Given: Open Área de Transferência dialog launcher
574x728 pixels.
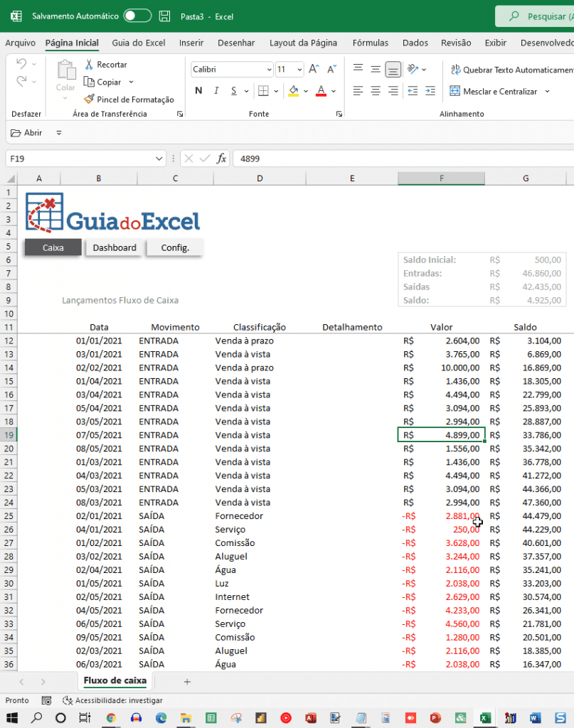Looking at the screenshot, I should coord(180,114).
